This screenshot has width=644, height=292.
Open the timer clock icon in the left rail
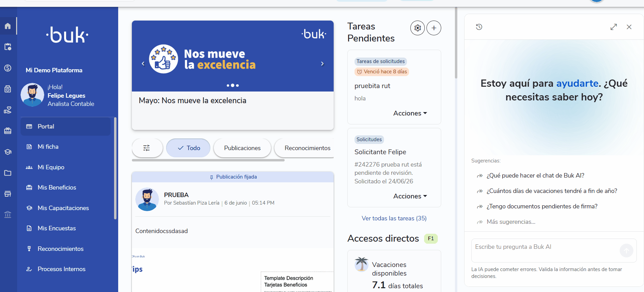[8, 89]
